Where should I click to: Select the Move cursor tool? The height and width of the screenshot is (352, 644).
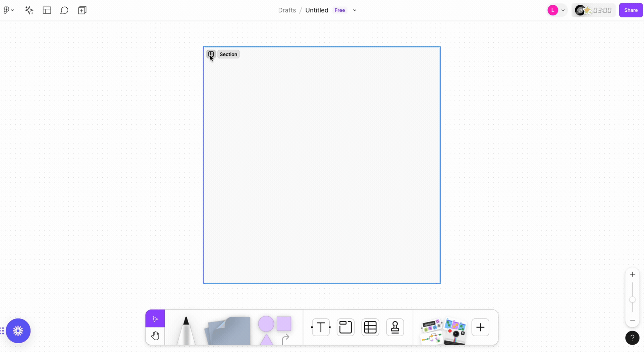click(155, 319)
